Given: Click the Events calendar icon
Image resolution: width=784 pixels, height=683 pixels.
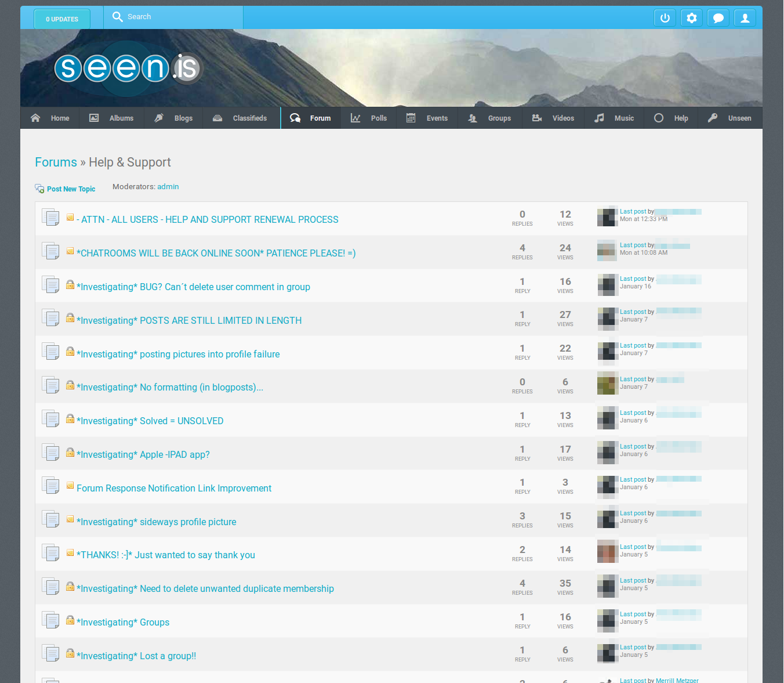Looking at the screenshot, I should [x=411, y=118].
